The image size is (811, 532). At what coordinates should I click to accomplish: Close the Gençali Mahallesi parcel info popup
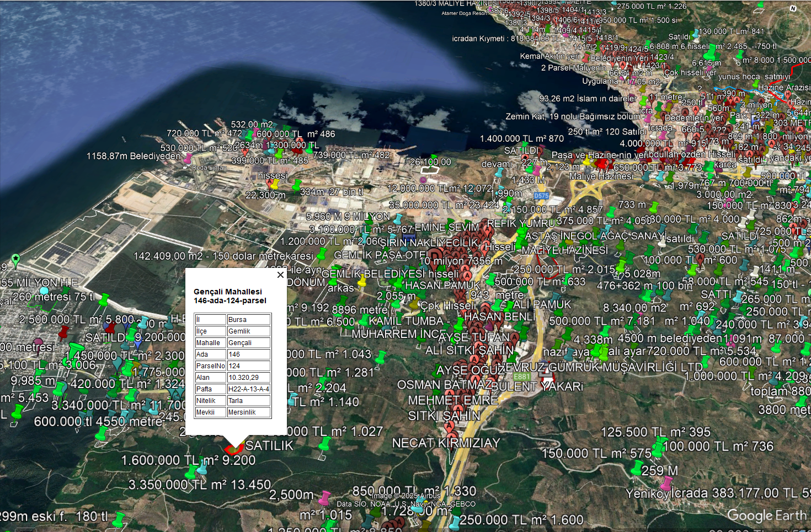[x=280, y=275]
